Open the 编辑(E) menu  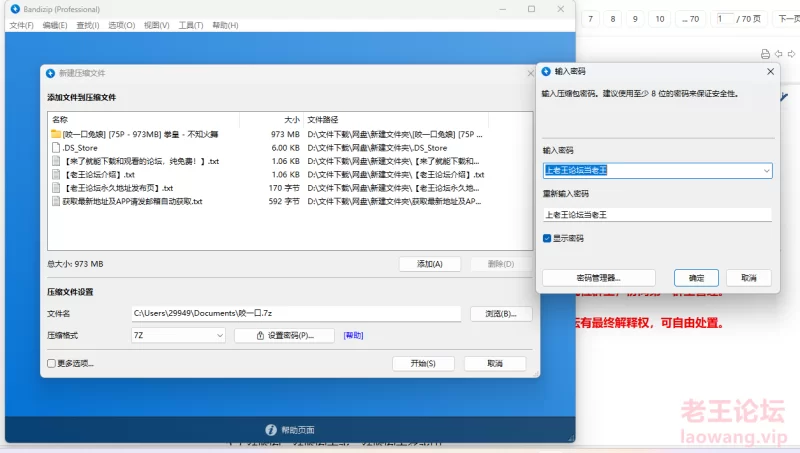coord(55,25)
